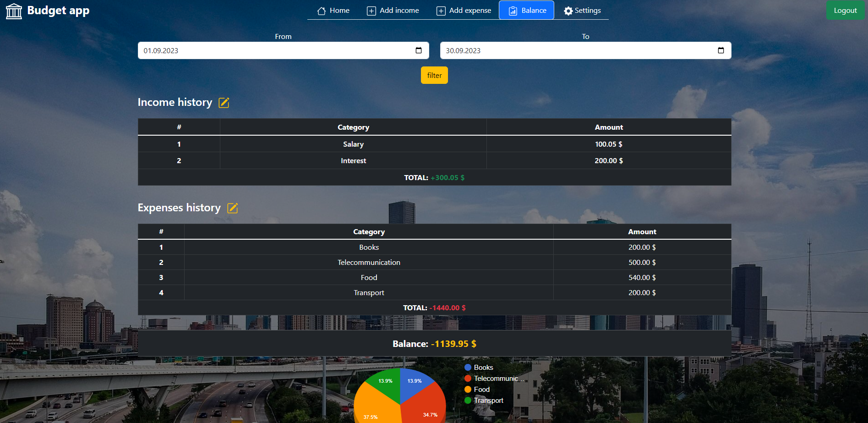Click the Food expense category cell
Screen dimensions: 868x423
[369, 278]
